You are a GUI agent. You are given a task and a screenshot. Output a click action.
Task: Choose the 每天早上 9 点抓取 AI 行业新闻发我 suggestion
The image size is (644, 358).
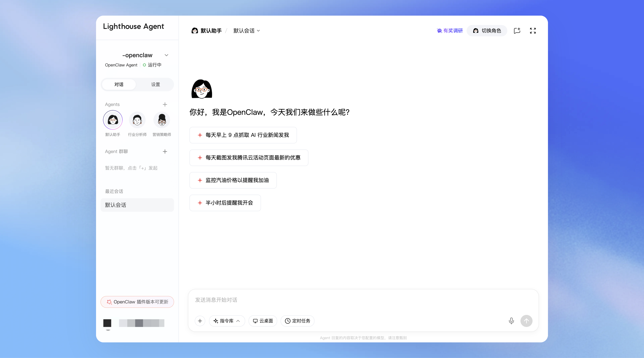coord(243,135)
